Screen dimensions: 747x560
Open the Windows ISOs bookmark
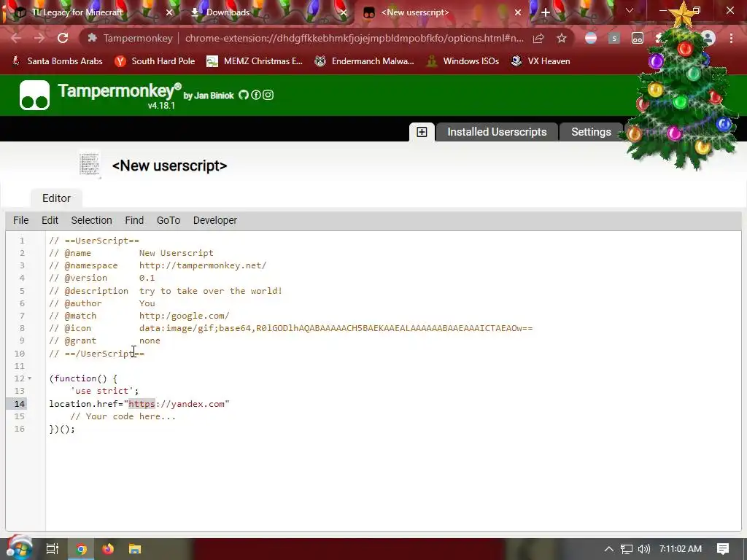point(462,61)
